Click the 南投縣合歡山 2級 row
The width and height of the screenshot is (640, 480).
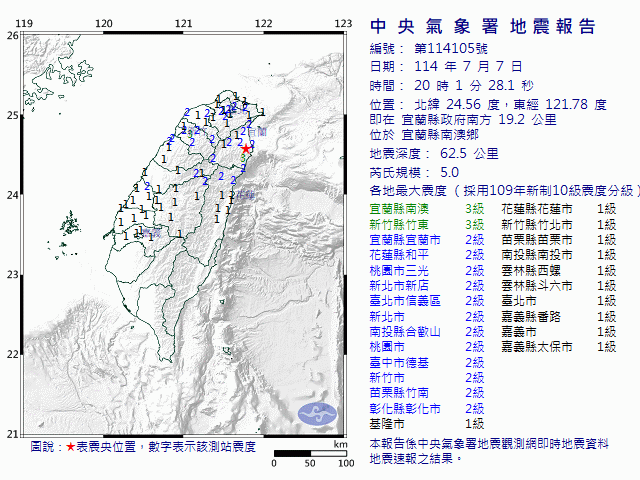(x=427, y=331)
